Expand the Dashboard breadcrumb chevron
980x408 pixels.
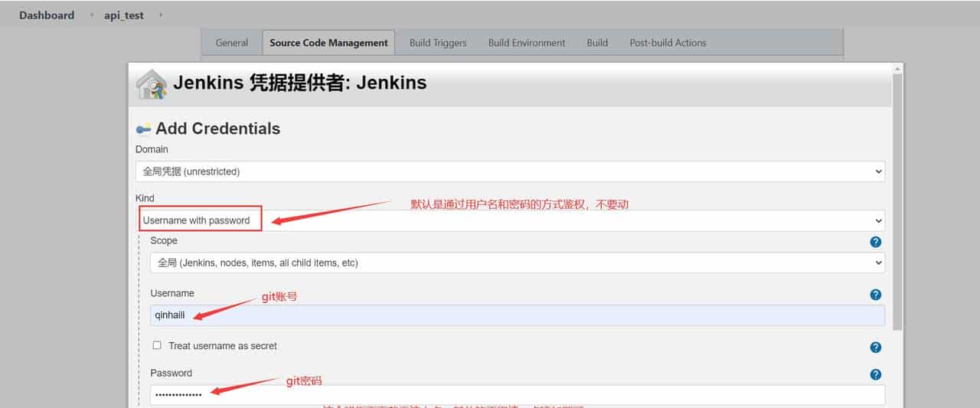[x=92, y=15]
